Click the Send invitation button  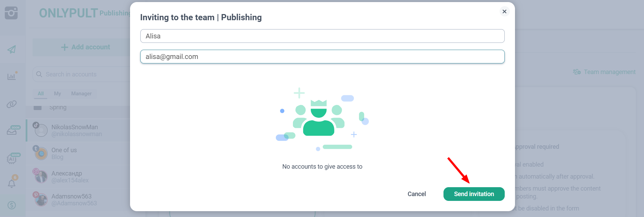tap(474, 194)
